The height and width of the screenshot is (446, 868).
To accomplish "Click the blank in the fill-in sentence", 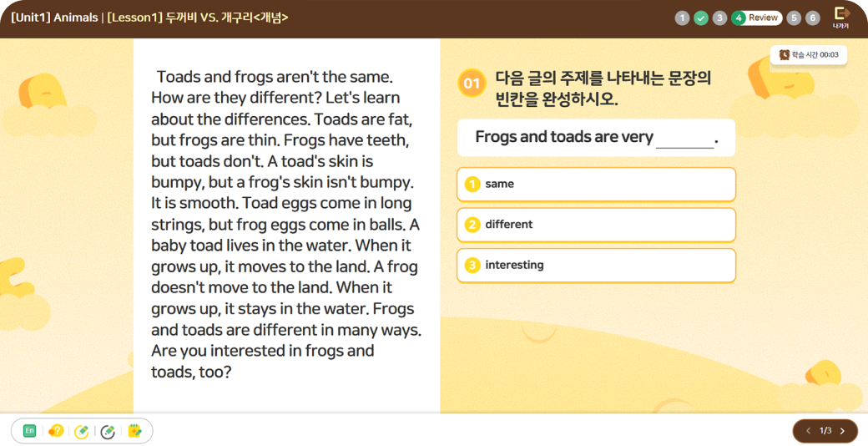I will point(684,139).
